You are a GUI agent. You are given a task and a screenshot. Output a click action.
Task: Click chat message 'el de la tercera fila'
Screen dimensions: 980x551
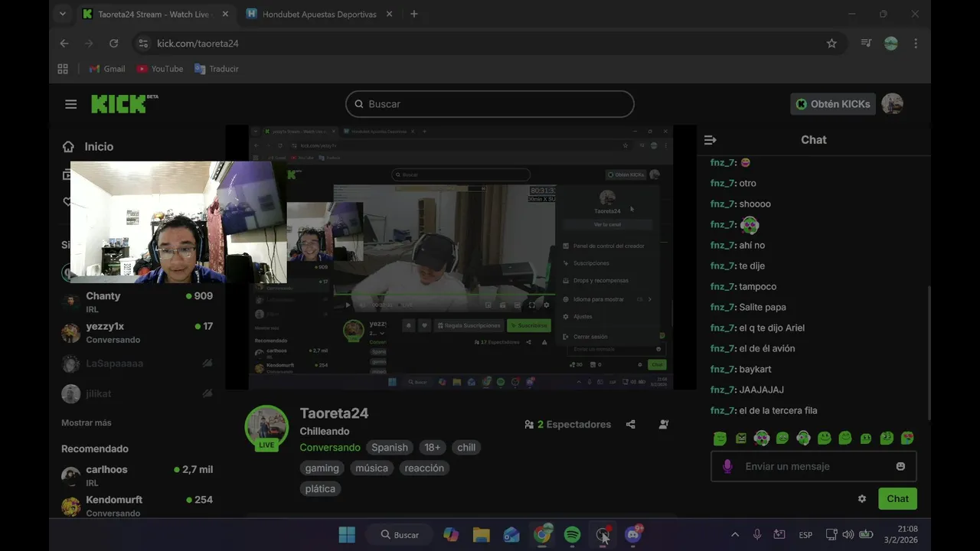pos(778,410)
